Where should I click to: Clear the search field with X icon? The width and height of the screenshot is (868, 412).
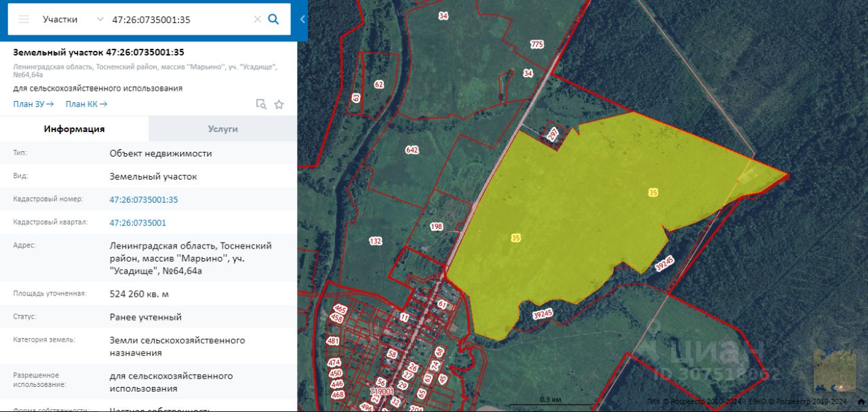[x=257, y=19]
